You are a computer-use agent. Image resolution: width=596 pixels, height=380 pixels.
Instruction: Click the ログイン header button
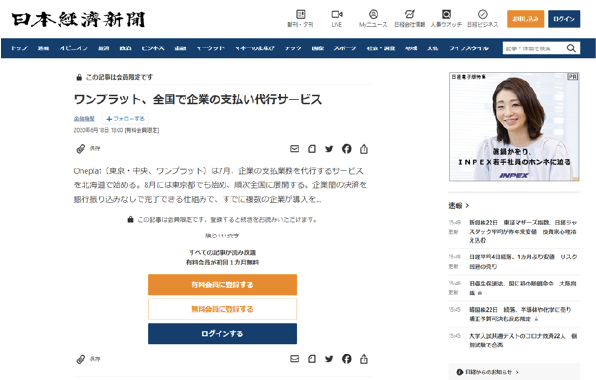[564, 19]
